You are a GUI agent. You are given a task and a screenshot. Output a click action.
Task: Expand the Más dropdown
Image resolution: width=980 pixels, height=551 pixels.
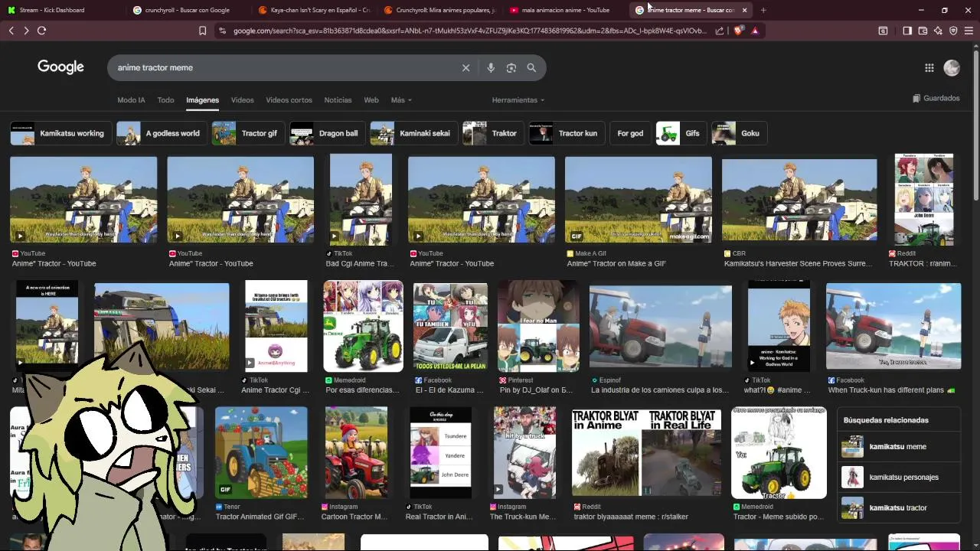tap(401, 100)
